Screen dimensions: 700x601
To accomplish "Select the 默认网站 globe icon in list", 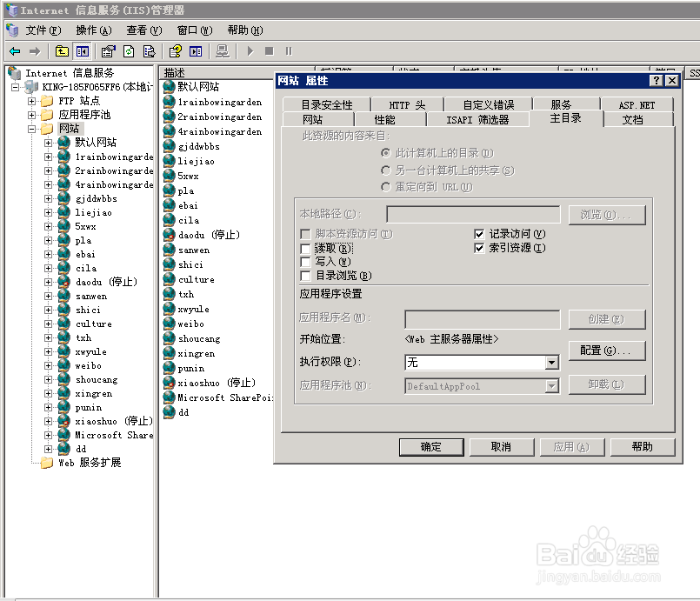I will pos(170,87).
